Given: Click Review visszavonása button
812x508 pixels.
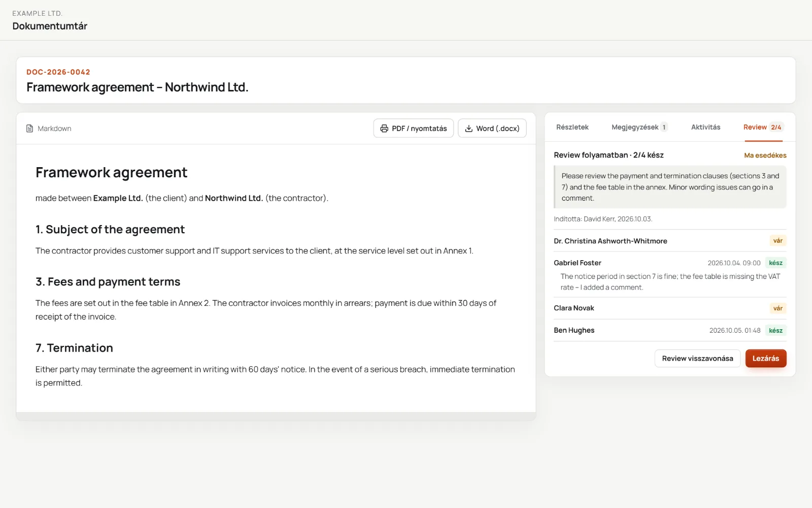Looking at the screenshot, I should pos(697,359).
